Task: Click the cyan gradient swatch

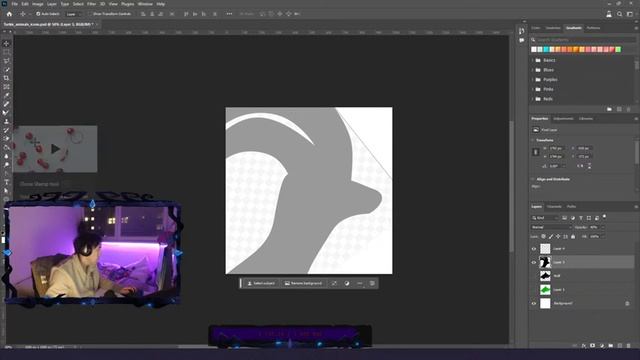Action: (x=546, y=49)
